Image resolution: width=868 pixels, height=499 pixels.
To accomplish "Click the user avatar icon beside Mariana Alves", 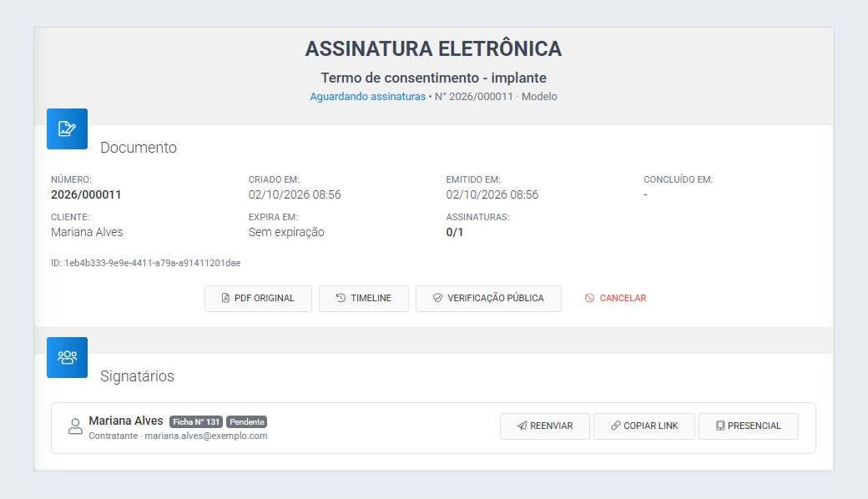I will (x=75, y=426).
